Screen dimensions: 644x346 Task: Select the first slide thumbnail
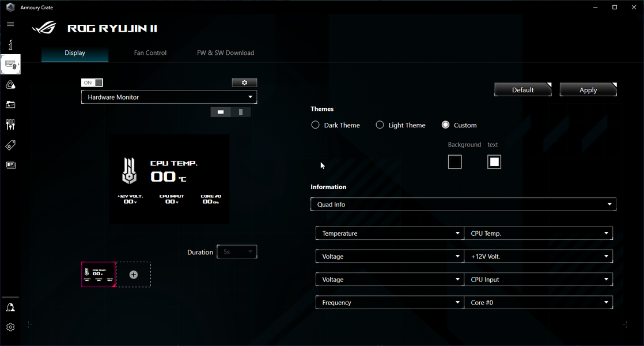point(99,274)
